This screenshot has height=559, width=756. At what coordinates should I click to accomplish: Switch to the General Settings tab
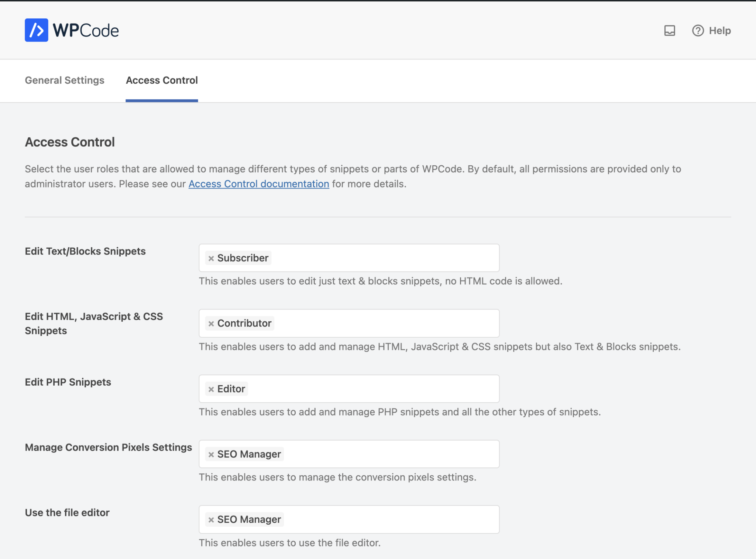click(64, 80)
